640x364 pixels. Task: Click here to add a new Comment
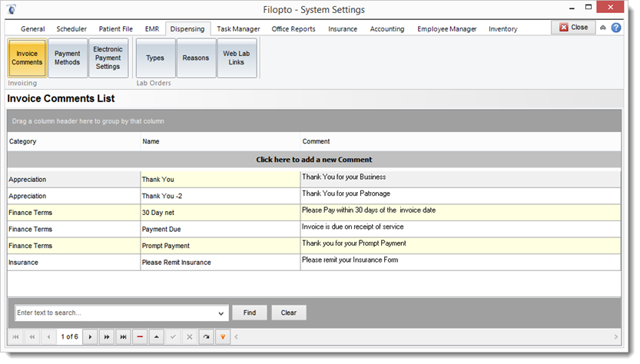point(314,160)
